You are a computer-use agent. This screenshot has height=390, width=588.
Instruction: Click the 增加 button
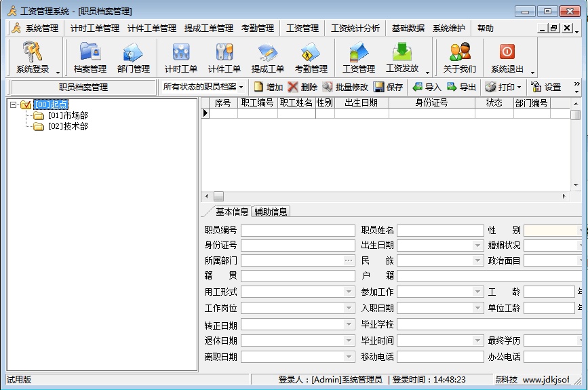(269, 87)
